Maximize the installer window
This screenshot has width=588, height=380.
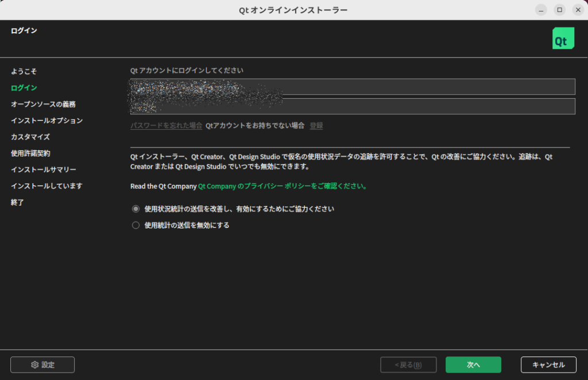point(559,10)
